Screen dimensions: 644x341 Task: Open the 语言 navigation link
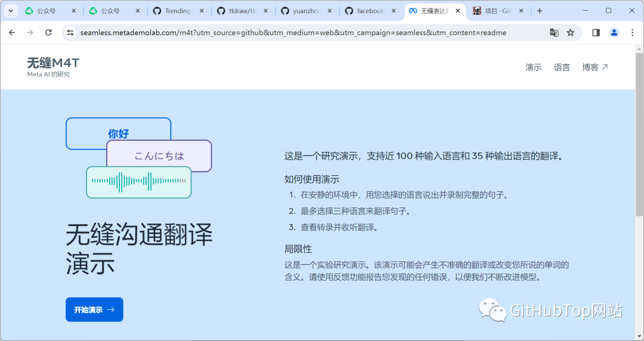tap(562, 67)
